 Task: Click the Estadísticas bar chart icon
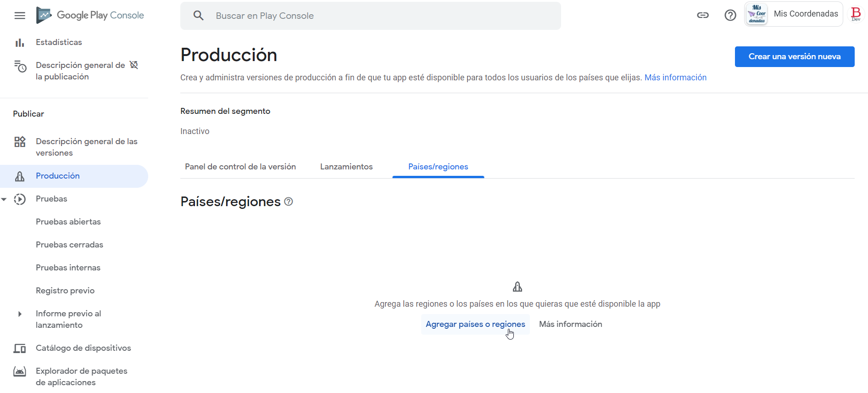(20, 43)
